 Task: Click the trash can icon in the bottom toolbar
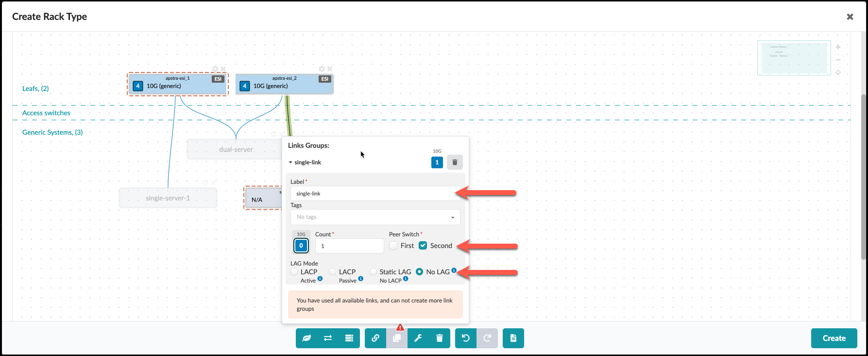(439, 338)
